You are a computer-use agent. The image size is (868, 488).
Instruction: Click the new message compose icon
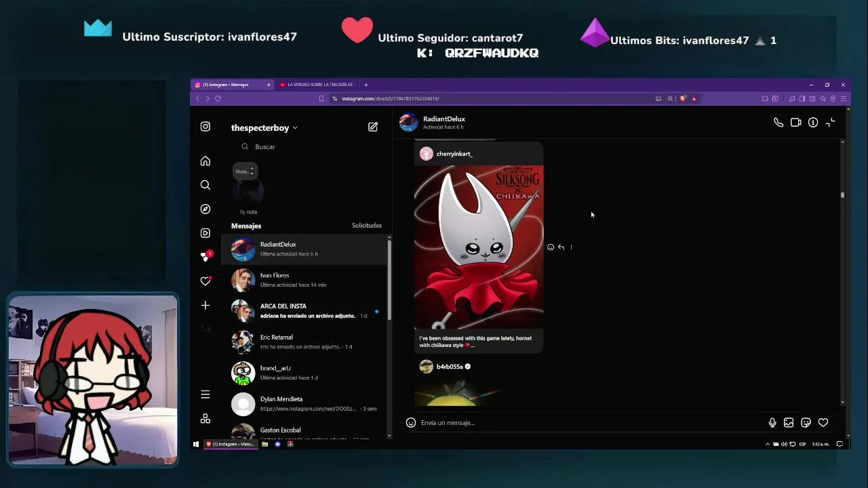373,127
